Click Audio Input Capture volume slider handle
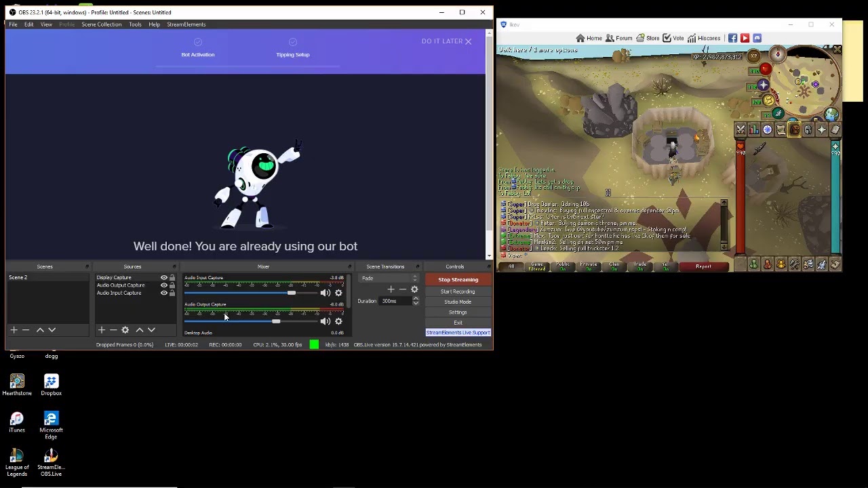 292,293
